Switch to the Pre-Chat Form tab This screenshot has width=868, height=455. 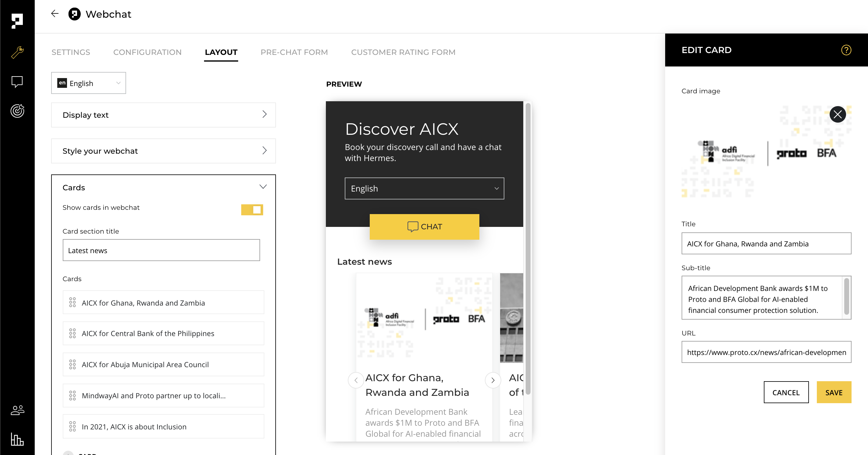click(294, 52)
